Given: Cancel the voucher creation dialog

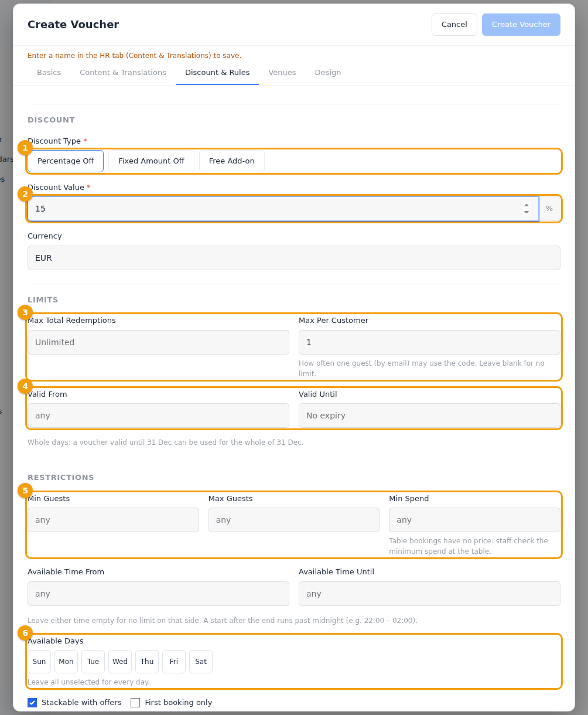Looking at the screenshot, I should coord(454,25).
